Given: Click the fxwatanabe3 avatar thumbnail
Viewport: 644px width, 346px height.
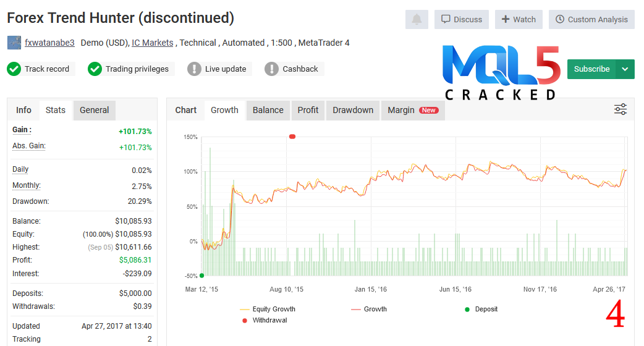Looking at the screenshot, I should click(x=14, y=43).
